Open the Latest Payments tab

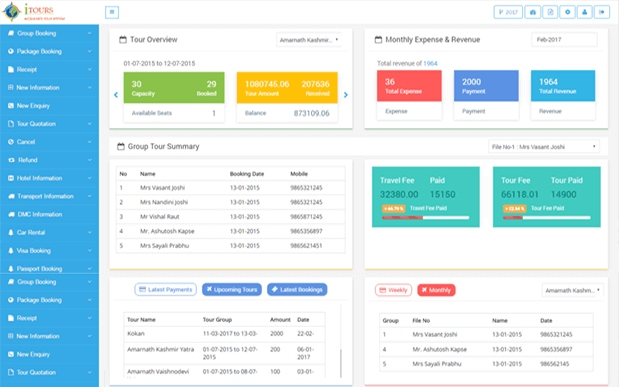(x=165, y=289)
